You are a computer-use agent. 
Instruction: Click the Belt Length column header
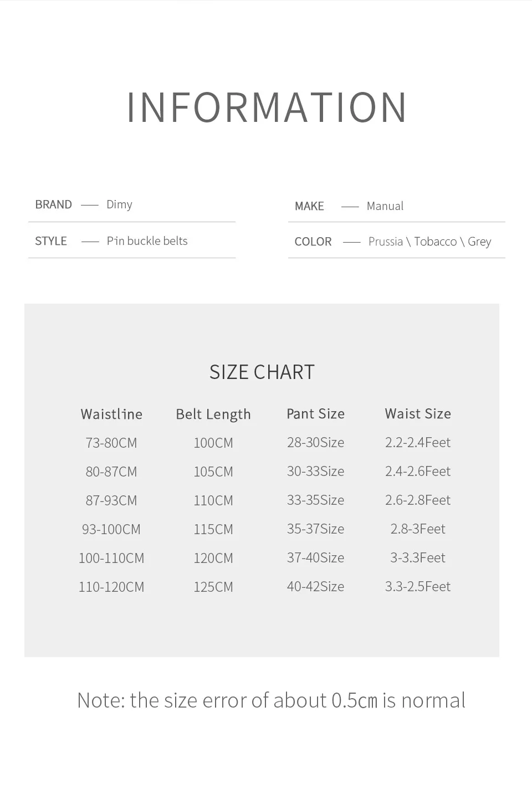(x=213, y=415)
